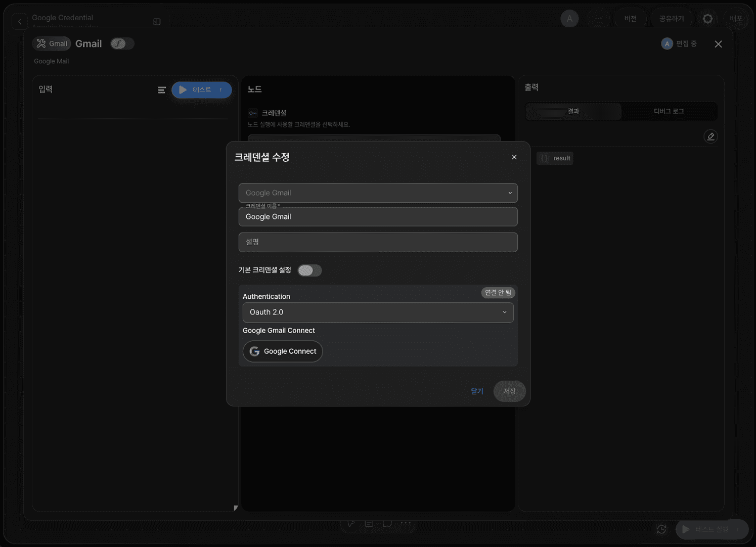This screenshot has height=547, width=756.
Task: Switch to the 디버그 로그 tab
Action: click(x=669, y=111)
